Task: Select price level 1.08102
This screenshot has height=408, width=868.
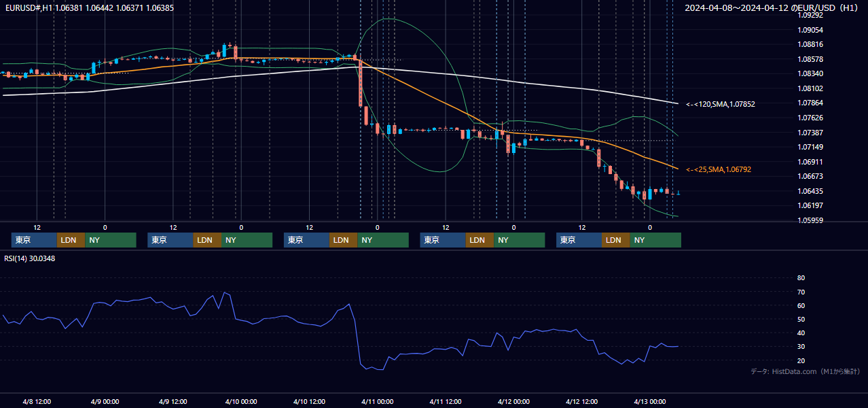Action: [810, 88]
